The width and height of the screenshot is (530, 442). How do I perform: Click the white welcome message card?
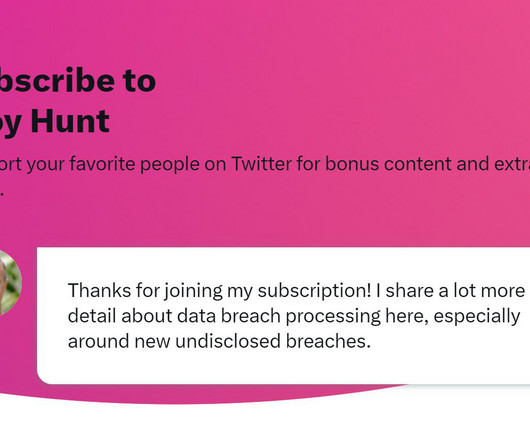pyautogui.click(x=283, y=316)
